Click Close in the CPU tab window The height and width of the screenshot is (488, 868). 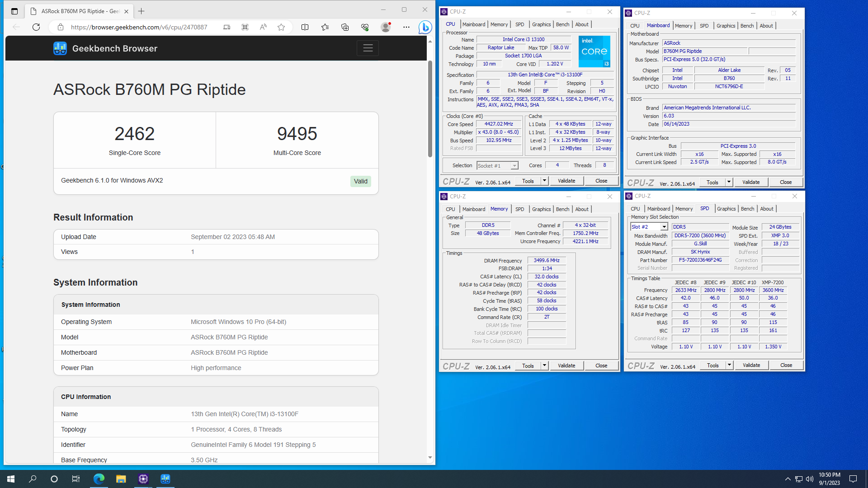tap(601, 181)
